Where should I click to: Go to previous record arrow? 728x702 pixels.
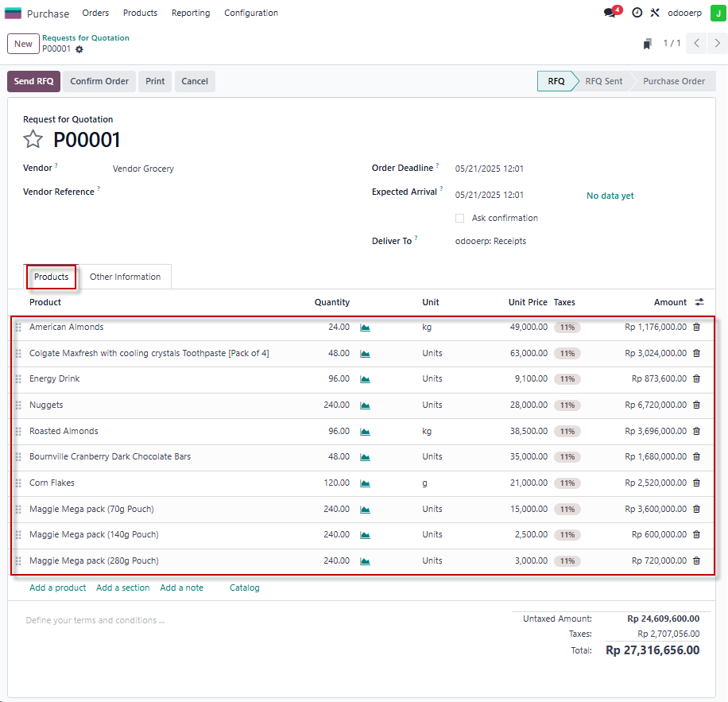pos(696,43)
